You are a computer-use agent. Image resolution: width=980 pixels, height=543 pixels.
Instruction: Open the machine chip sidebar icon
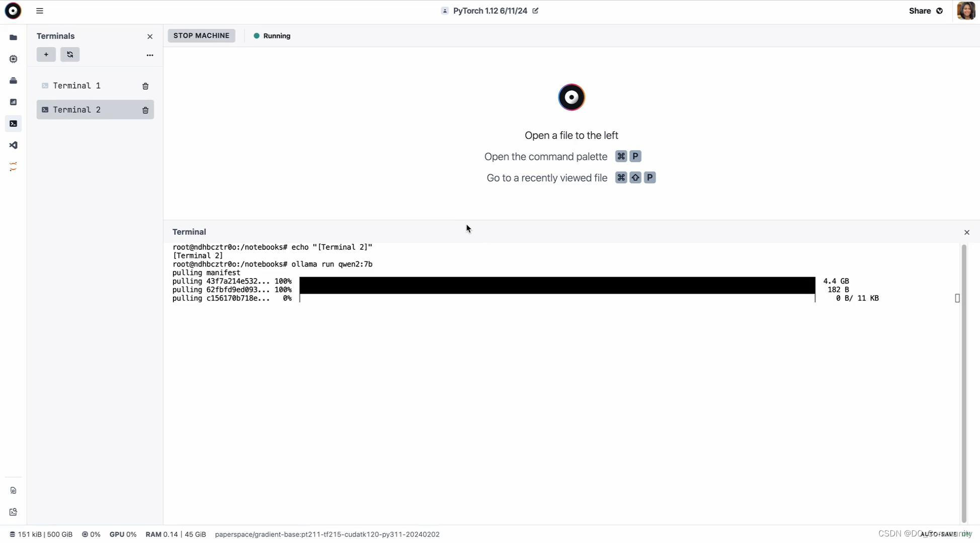click(13, 59)
